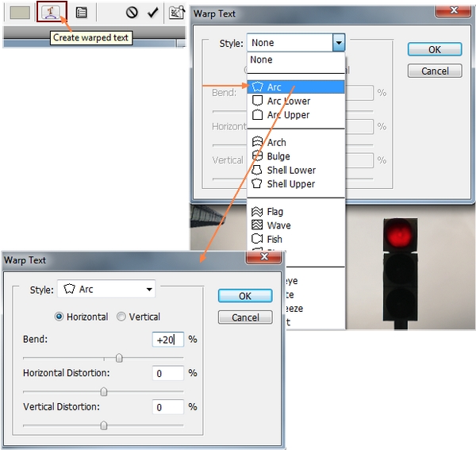
Task: Select the Bulge warp style
Action: pos(296,156)
